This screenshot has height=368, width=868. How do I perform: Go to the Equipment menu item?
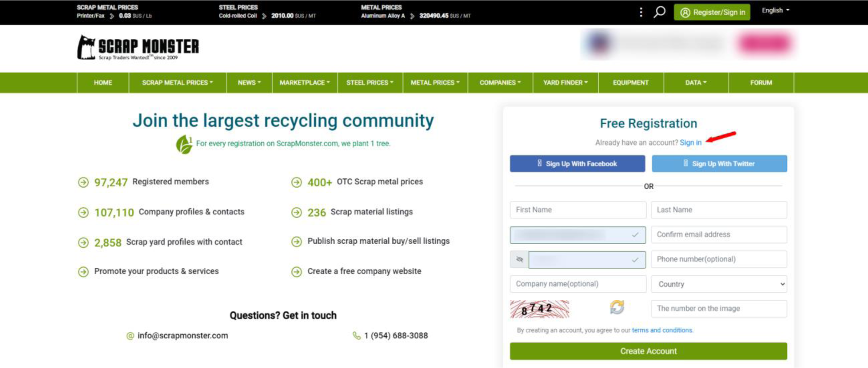pos(631,83)
